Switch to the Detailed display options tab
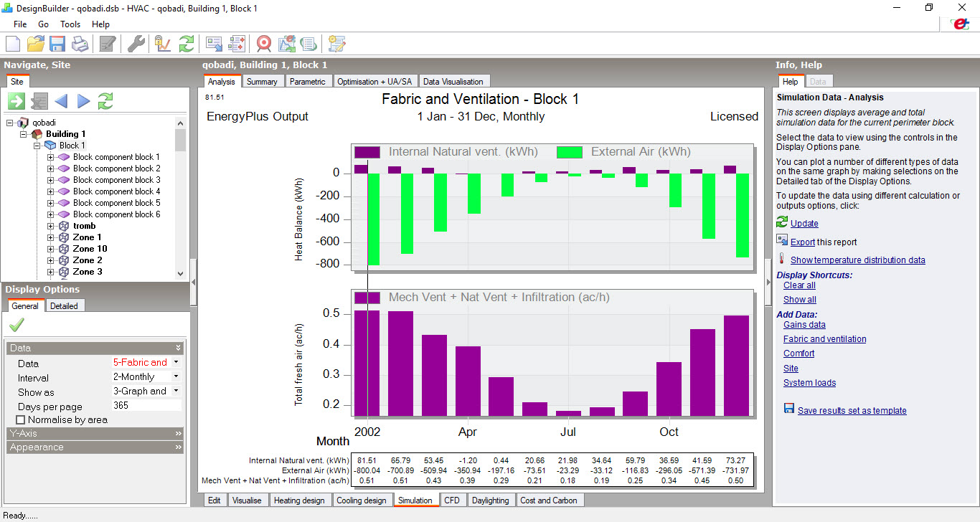The height and width of the screenshot is (522, 980). tap(65, 306)
